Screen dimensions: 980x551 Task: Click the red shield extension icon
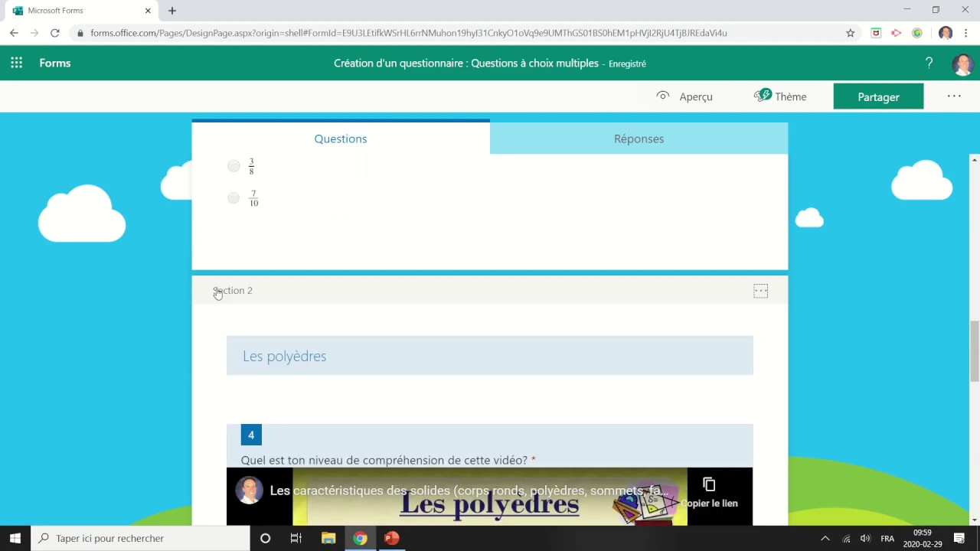click(x=876, y=33)
